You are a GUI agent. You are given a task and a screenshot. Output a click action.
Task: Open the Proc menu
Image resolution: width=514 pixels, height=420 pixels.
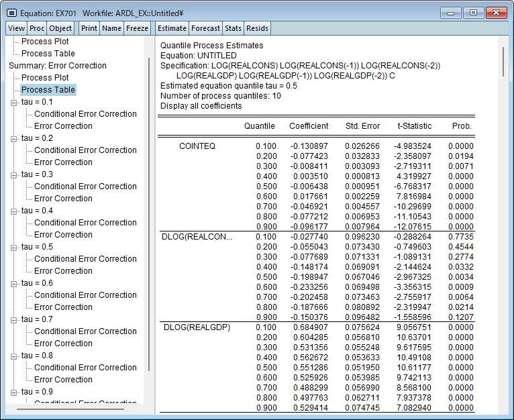click(37, 28)
